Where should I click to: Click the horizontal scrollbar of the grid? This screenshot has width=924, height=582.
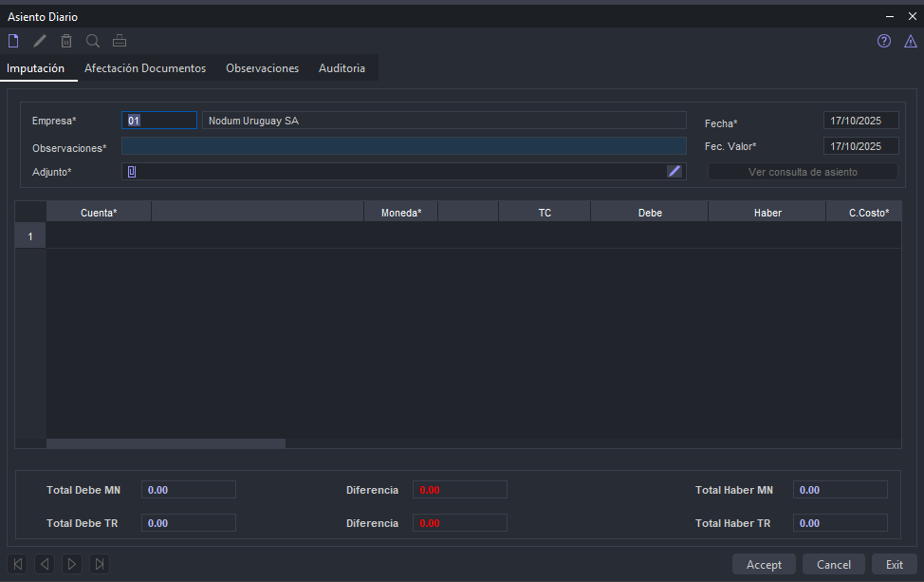[166, 443]
